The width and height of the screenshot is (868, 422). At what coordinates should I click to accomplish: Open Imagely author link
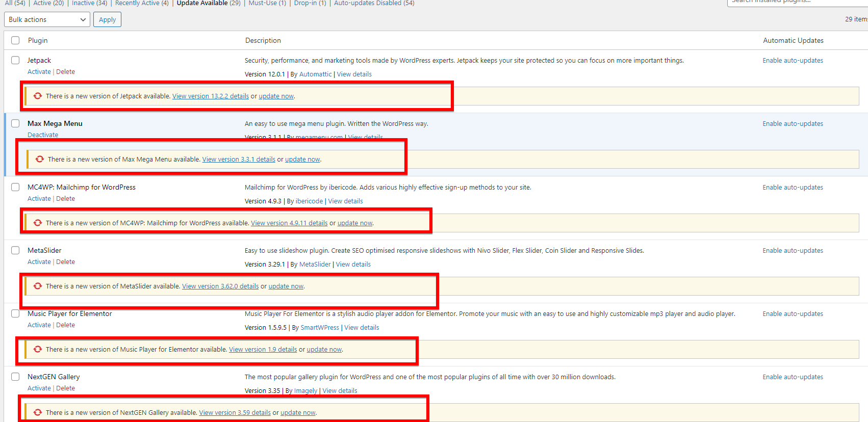point(305,391)
